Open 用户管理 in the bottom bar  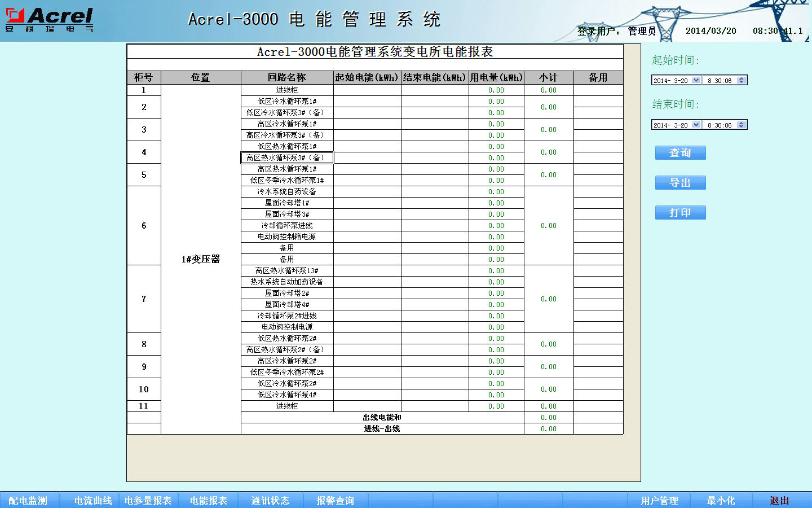click(x=659, y=501)
